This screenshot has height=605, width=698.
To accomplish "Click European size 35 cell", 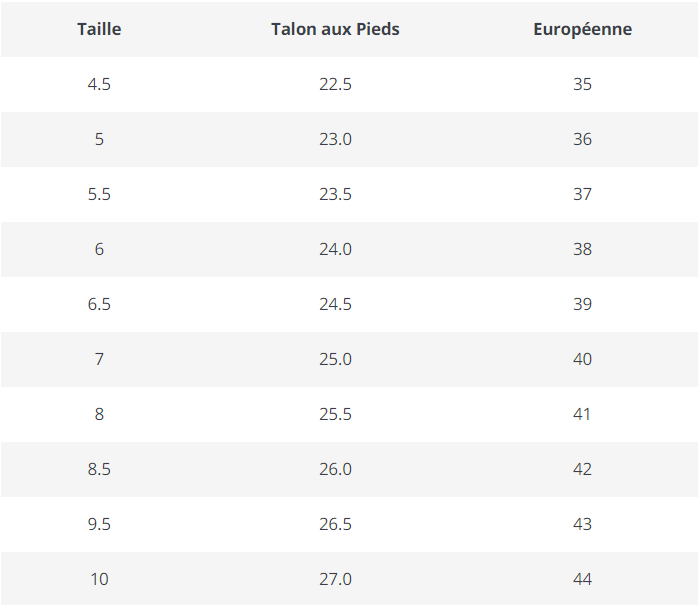I will [x=582, y=84].
